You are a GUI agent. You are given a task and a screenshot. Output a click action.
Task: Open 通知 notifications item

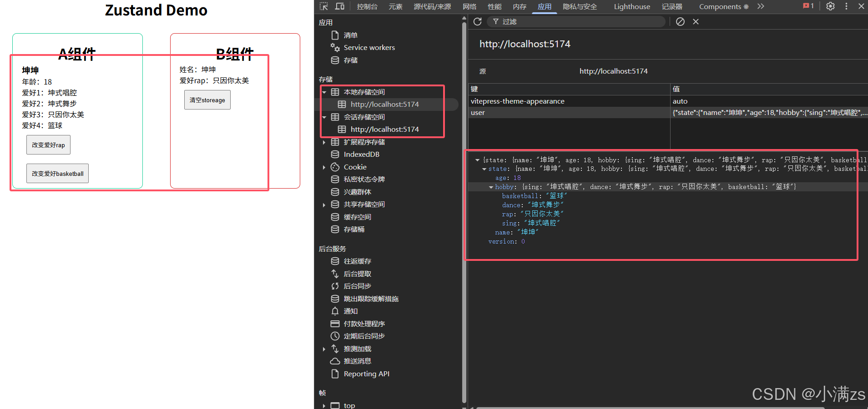(x=350, y=311)
